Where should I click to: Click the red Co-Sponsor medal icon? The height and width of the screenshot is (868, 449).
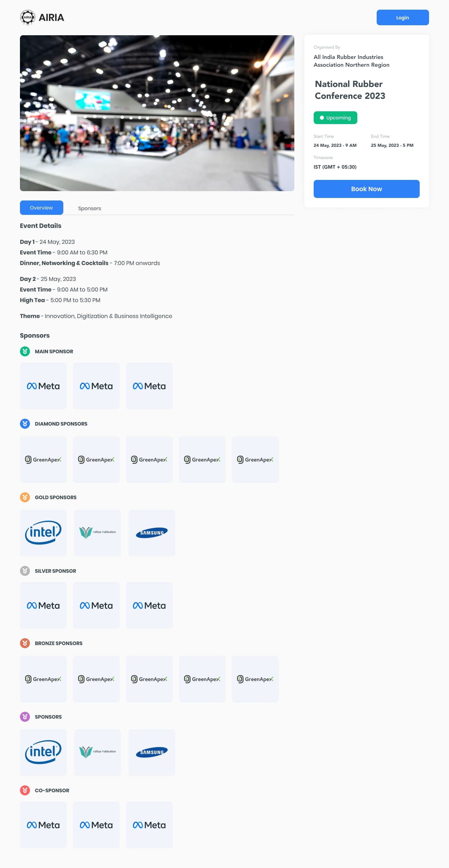[x=25, y=790]
